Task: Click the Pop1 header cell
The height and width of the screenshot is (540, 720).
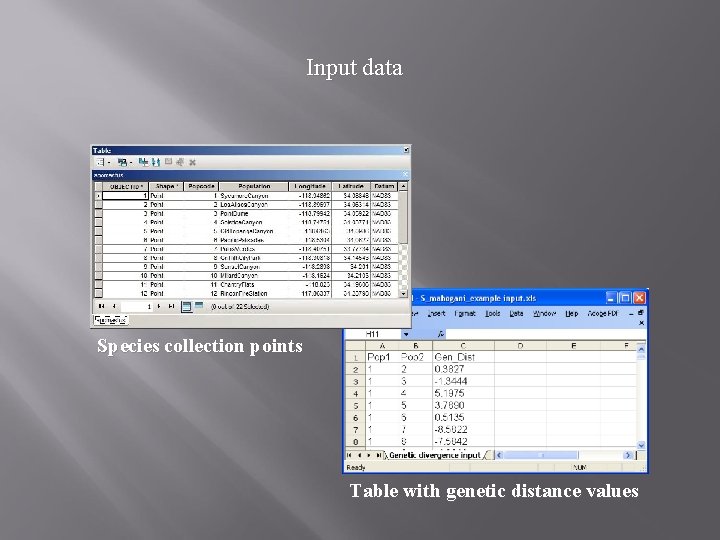Action: (382, 357)
